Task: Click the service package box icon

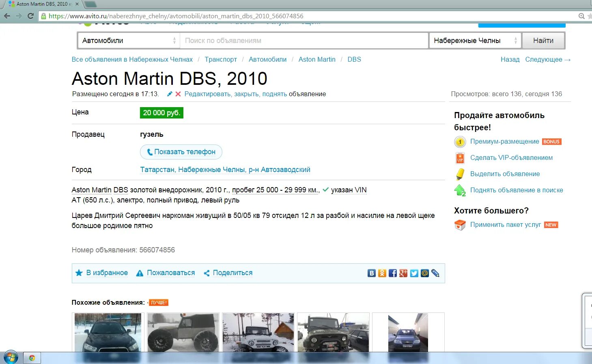Action: (x=460, y=225)
